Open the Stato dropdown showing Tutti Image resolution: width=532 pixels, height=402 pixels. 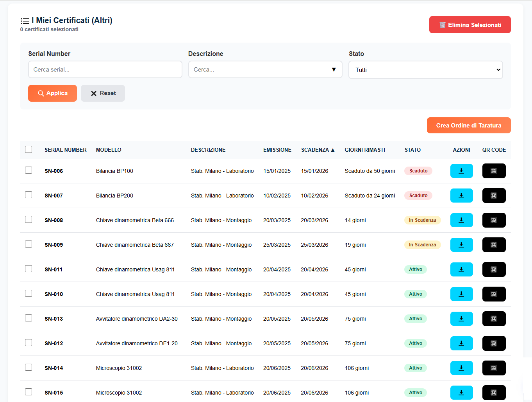(425, 70)
